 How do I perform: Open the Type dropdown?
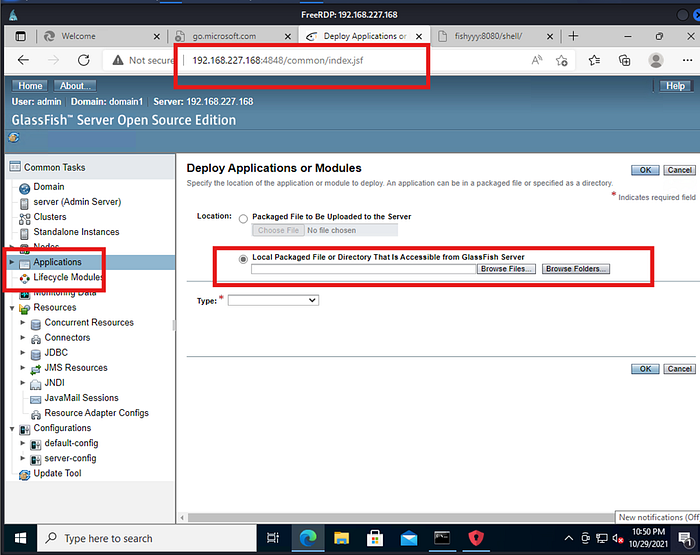click(273, 300)
